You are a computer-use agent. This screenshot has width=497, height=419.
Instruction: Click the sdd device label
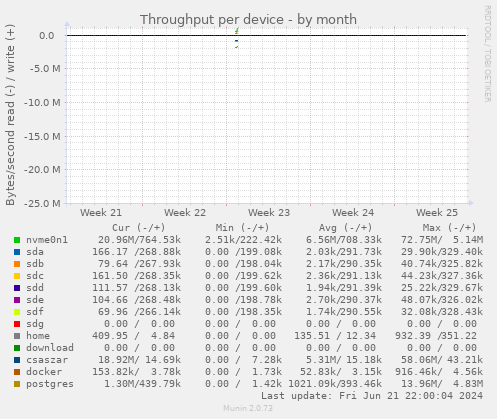tap(35, 288)
